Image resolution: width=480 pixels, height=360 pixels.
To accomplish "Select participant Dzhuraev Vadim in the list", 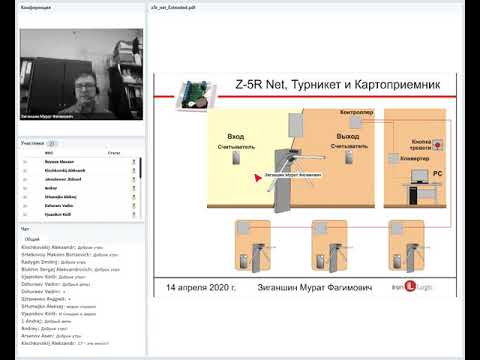I will [59, 206].
